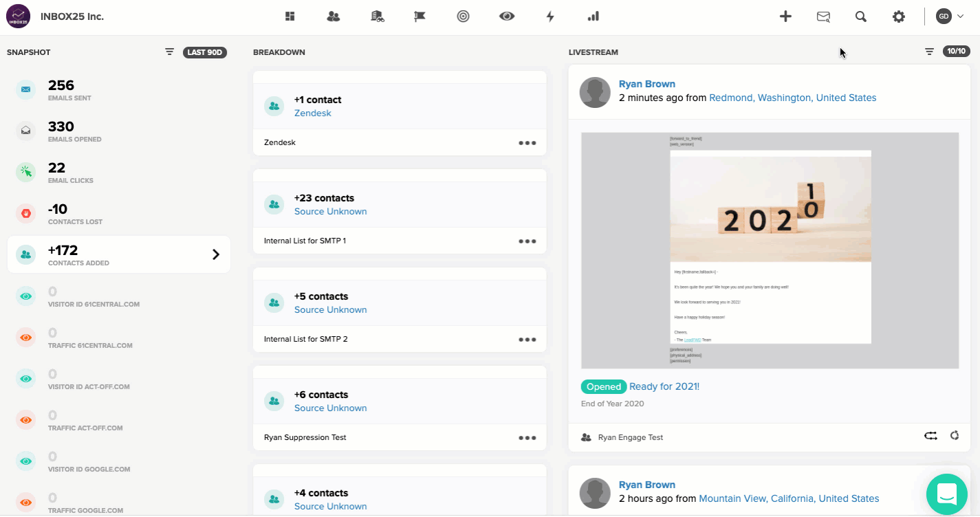
Task: Click the refresh cycle icon on first livestream card
Action: (955, 435)
